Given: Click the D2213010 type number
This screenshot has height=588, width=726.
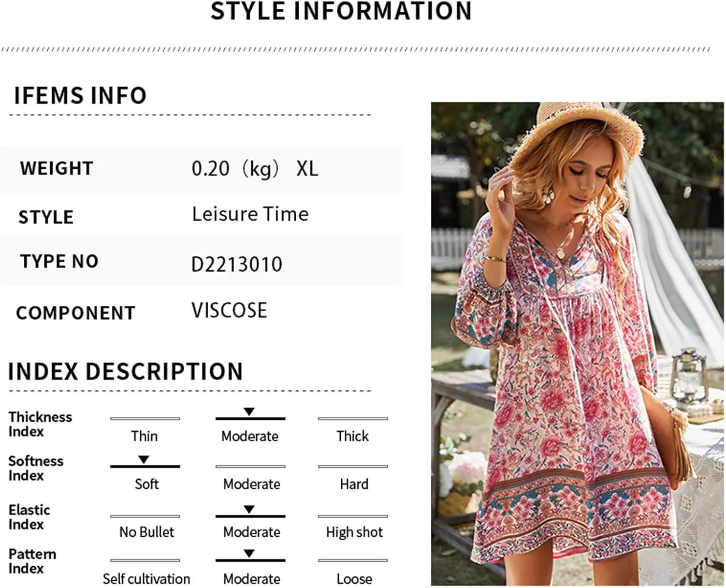Looking at the screenshot, I should [x=237, y=264].
